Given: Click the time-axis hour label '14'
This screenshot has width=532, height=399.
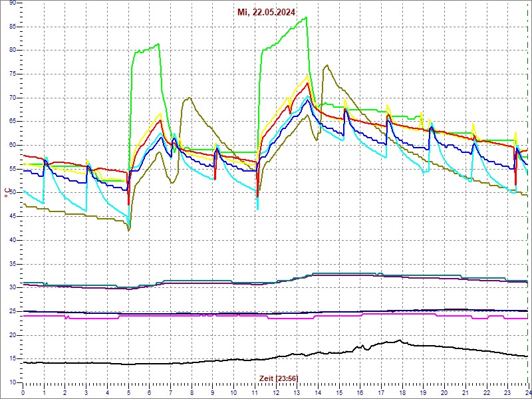Looking at the screenshot, I should [x=318, y=392].
